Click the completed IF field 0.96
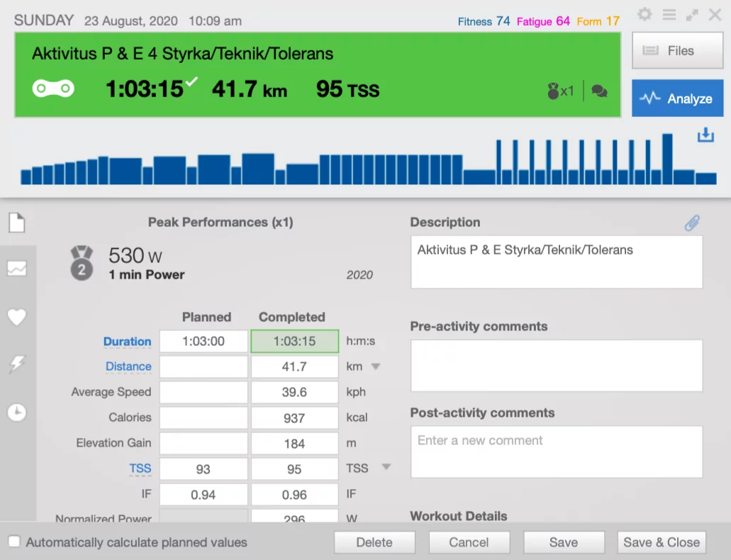The height and width of the screenshot is (560, 731). tap(295, 494)
